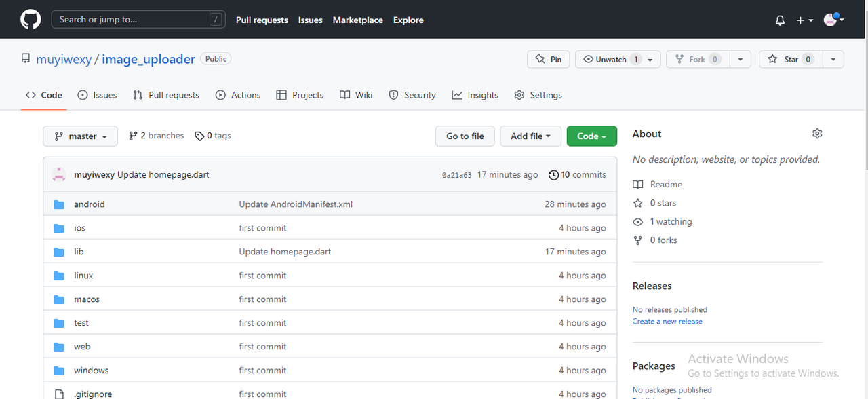
Task: Focus the Search or jump to field
Action: [138, 20]
